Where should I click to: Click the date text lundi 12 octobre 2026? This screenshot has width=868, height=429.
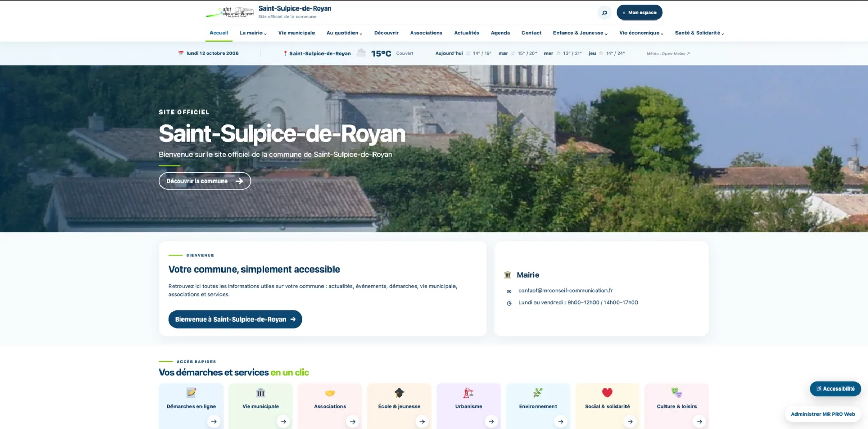click(213, 53)
